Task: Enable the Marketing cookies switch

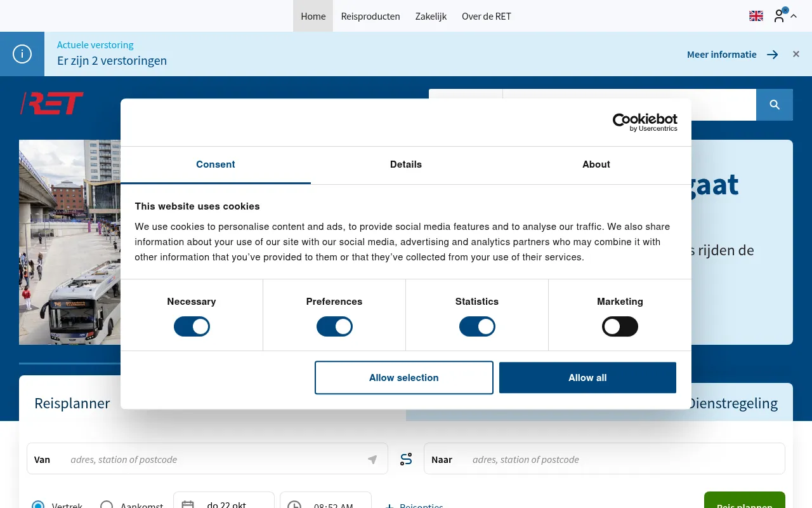Action: point(620,326)
